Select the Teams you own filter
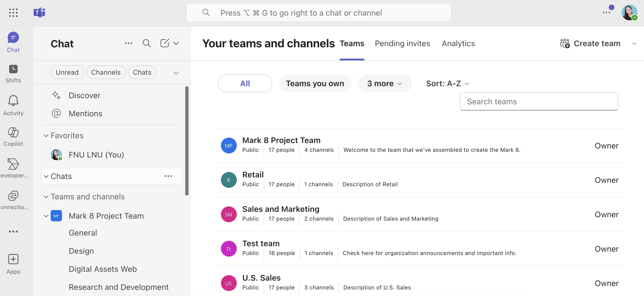The height and width of the screenshot is (296, 644). 315,83
